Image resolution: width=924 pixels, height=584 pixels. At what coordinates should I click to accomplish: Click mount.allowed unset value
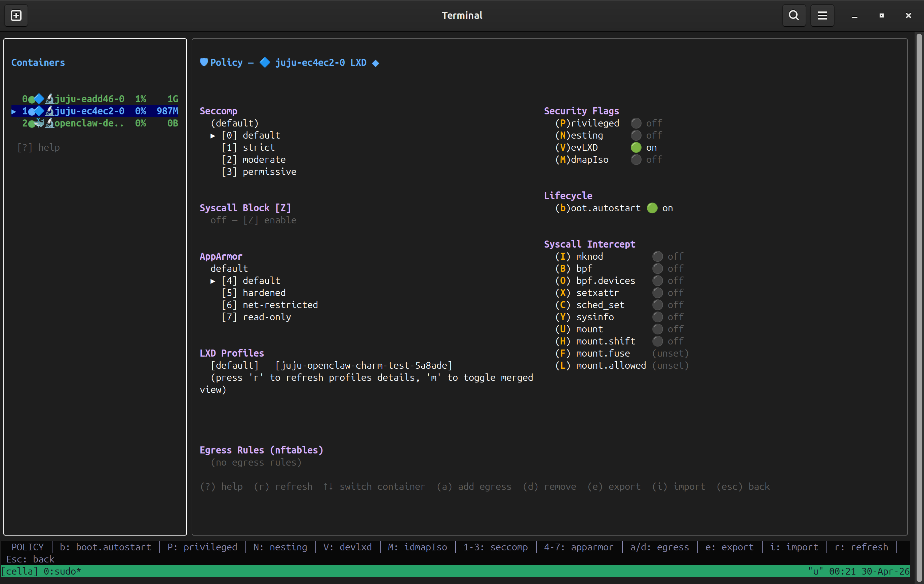[670, 366]
